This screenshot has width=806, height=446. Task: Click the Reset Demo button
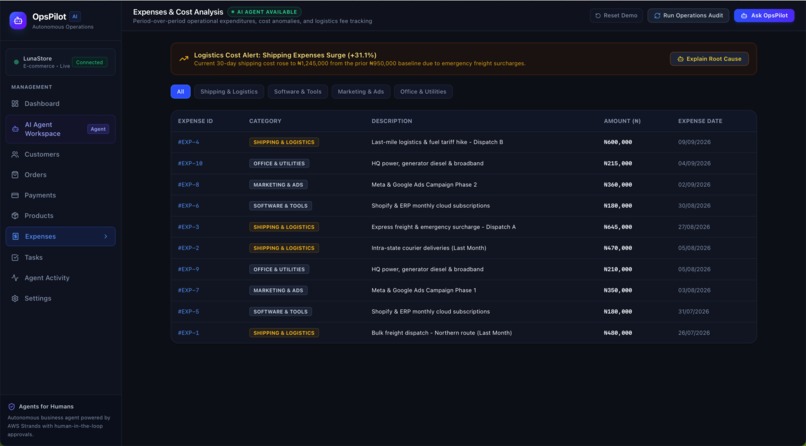[x=616, y=15]
